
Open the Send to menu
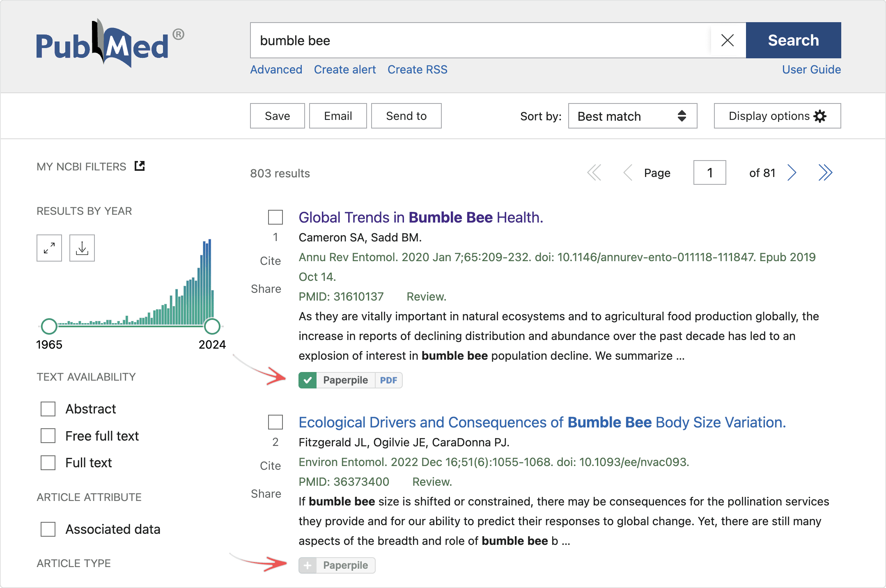(406, 116)
